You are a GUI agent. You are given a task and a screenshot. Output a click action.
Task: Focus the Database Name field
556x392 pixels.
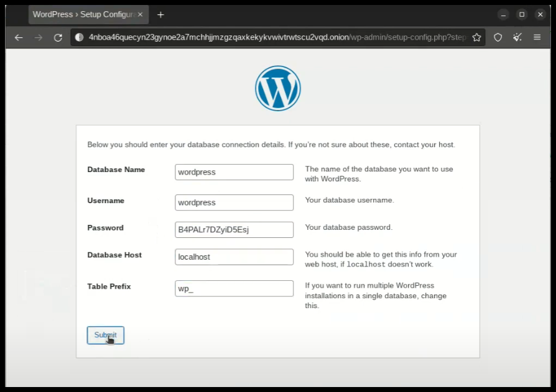(234, 172)
